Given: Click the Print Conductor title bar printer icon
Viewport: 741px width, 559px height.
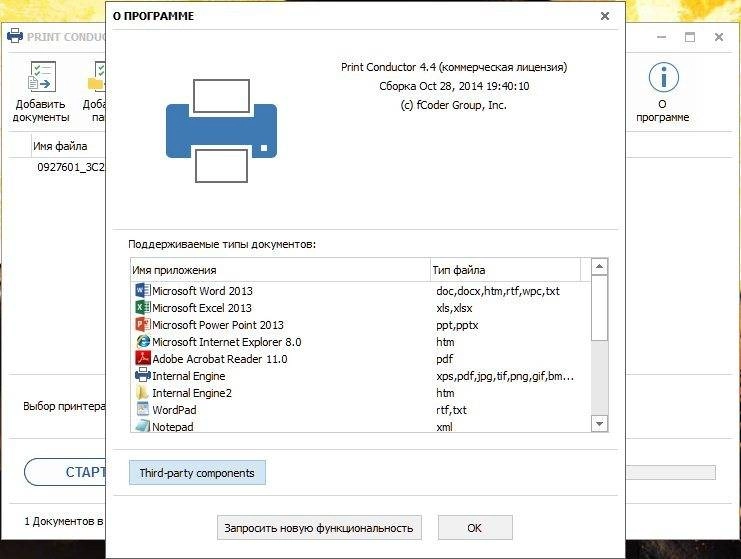Looking at the screenshot, I should pyautogui.click(x=15, y=36).
